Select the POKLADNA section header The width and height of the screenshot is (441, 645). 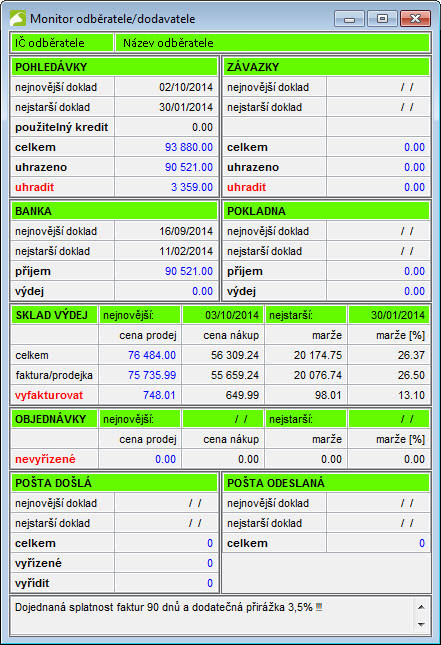click(327, 211)
